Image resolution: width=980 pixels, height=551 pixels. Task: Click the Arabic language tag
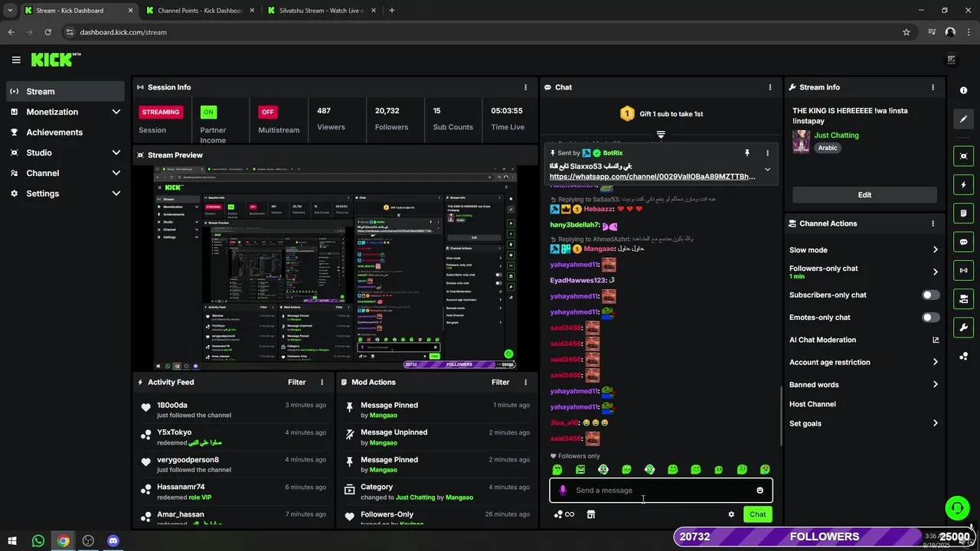pos(828,148)
